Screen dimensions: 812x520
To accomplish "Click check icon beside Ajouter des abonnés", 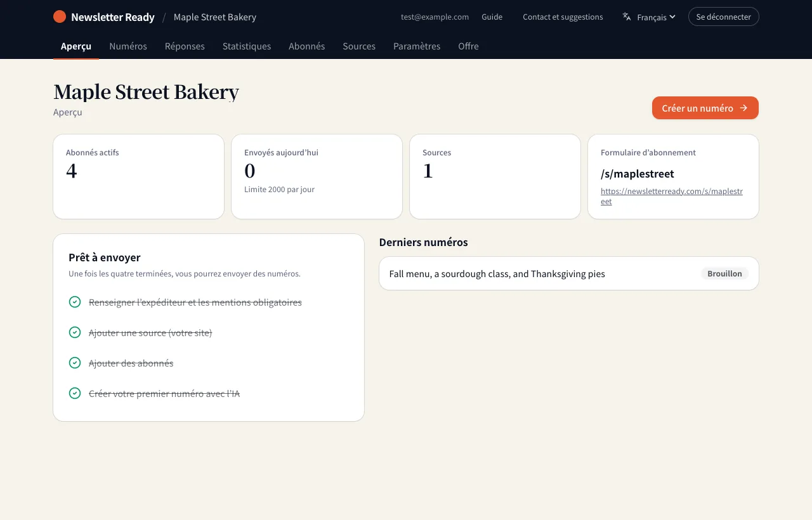I will 75,363.
